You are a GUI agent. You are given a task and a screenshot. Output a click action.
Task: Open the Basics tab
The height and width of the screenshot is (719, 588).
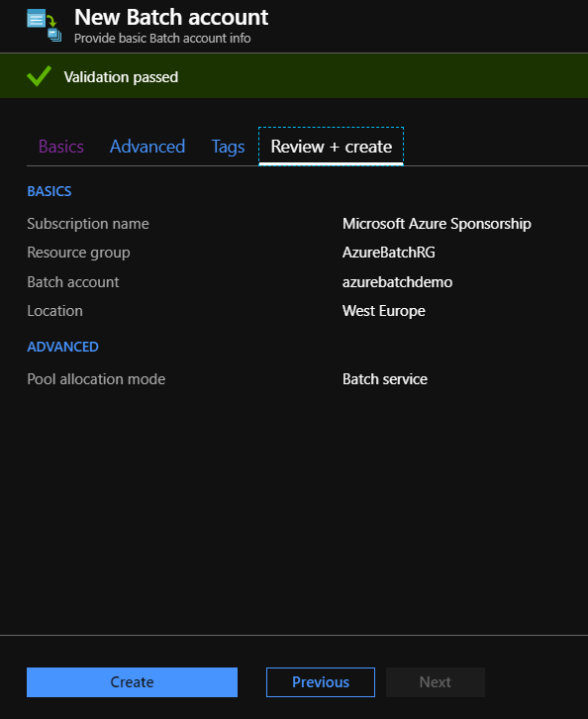point(61,147)
